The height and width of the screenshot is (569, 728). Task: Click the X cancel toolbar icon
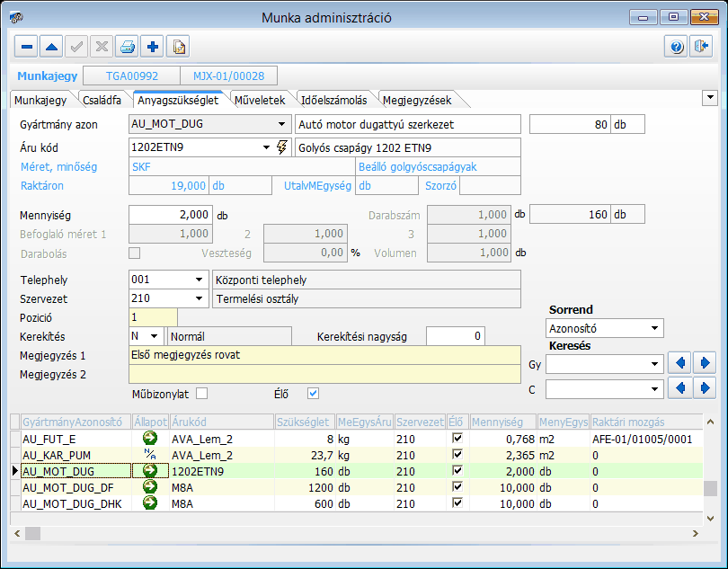click(x=102, y=47)
